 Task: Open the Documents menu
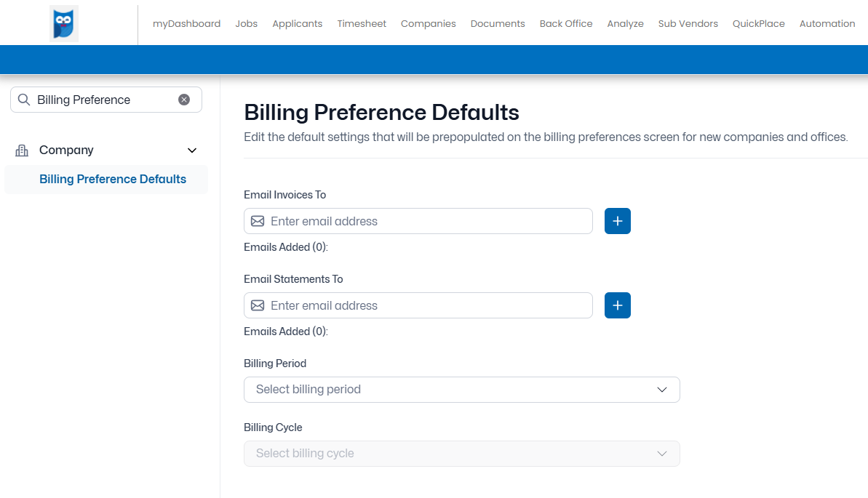point(498,24)
